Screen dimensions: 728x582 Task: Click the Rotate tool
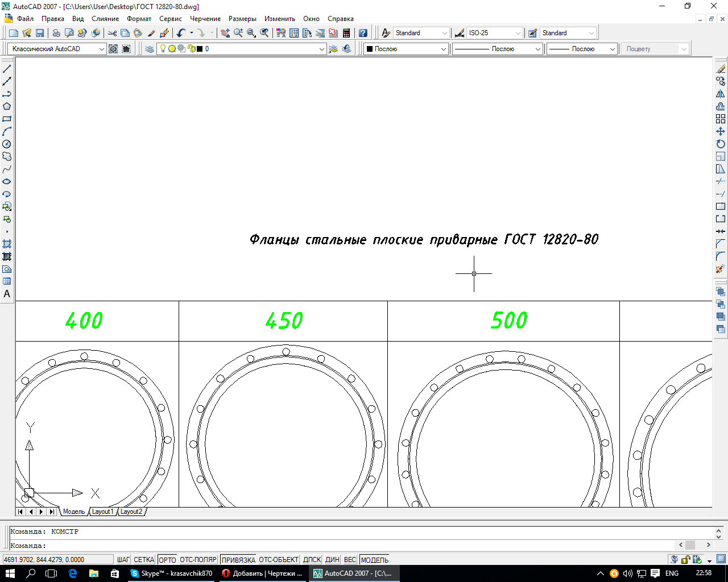point(721,144)
